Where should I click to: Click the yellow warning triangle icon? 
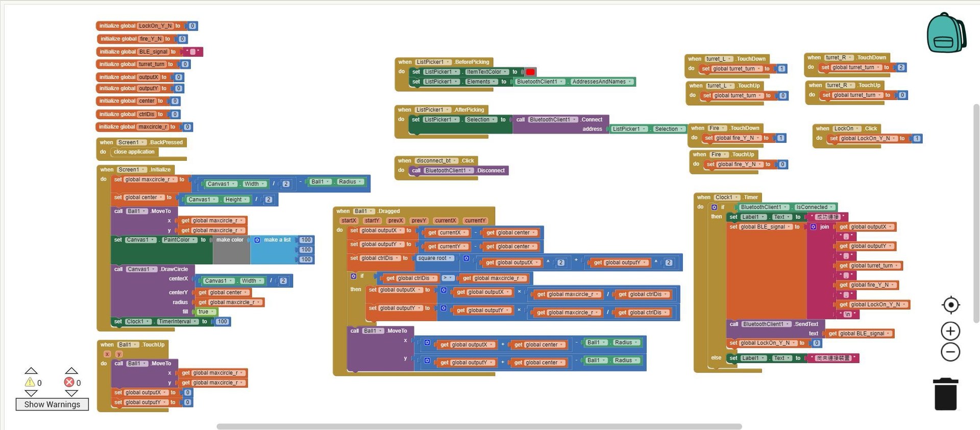tap(30, 382)
